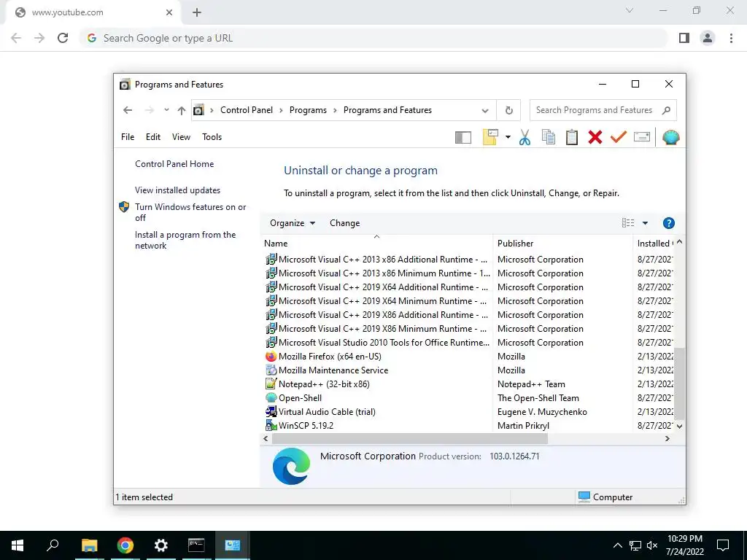Image resolution: width=747 pixels, height=560 pixels.
Task: Sort by the Name column header
Action: click(x=376, y=243)
